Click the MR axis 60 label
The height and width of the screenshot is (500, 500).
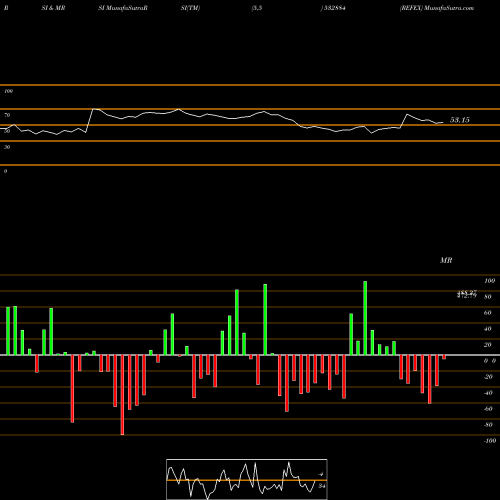click(488, 313)
